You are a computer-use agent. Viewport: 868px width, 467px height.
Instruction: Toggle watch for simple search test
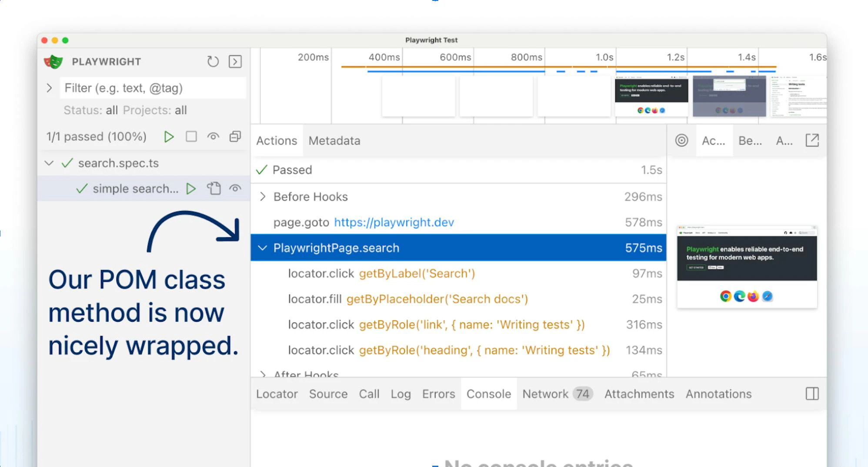(x=235, y=188)
